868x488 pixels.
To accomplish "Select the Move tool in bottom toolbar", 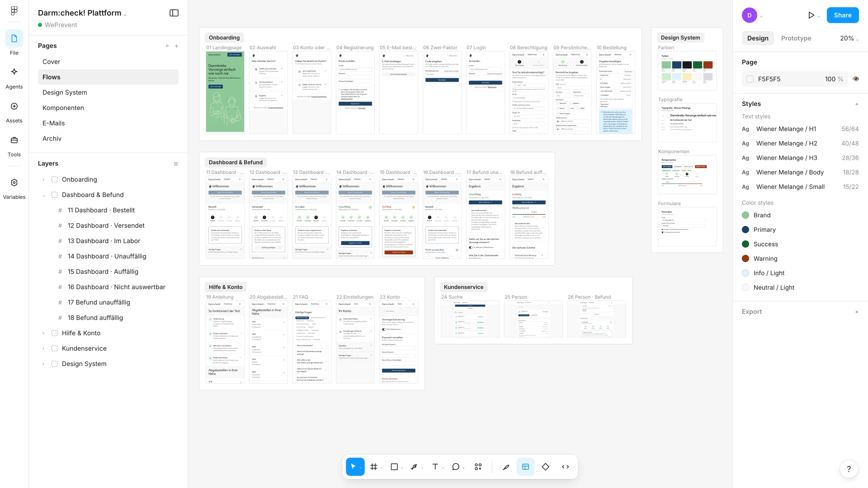I will [353, 467].
